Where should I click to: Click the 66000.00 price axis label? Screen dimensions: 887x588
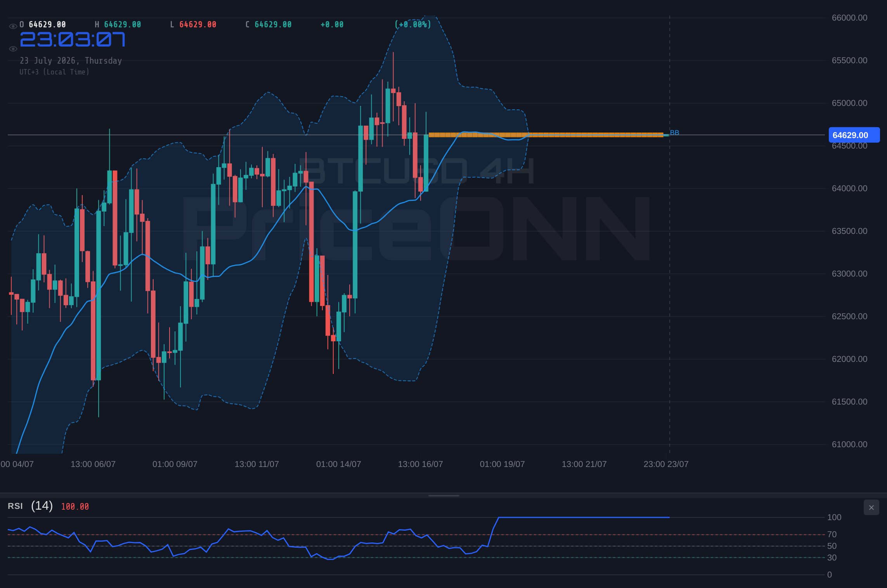point(849,18)
